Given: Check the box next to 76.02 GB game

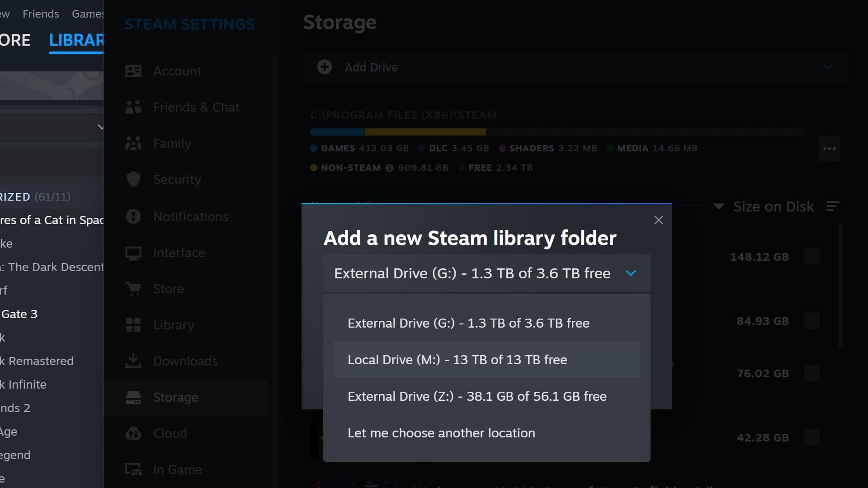Looking at the screenshot, I should click(812, 373).
